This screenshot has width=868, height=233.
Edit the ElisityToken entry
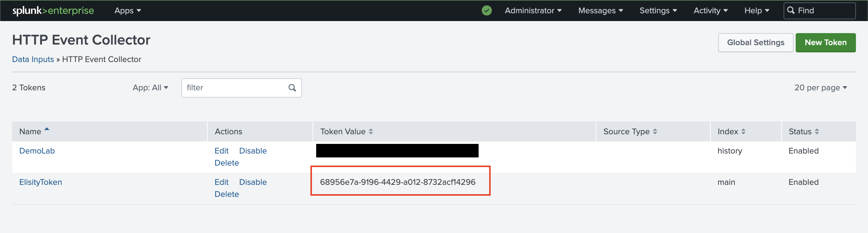pos(222,182)
